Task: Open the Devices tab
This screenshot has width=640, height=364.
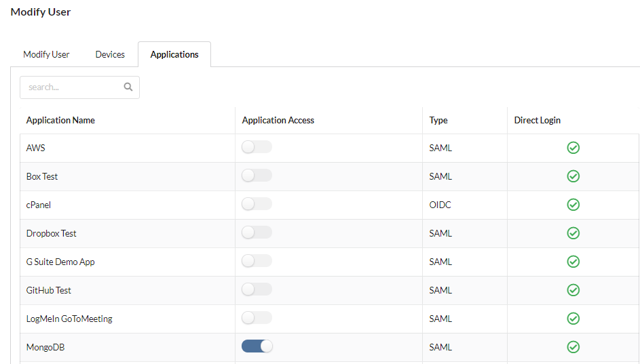Action: (110, 54)
